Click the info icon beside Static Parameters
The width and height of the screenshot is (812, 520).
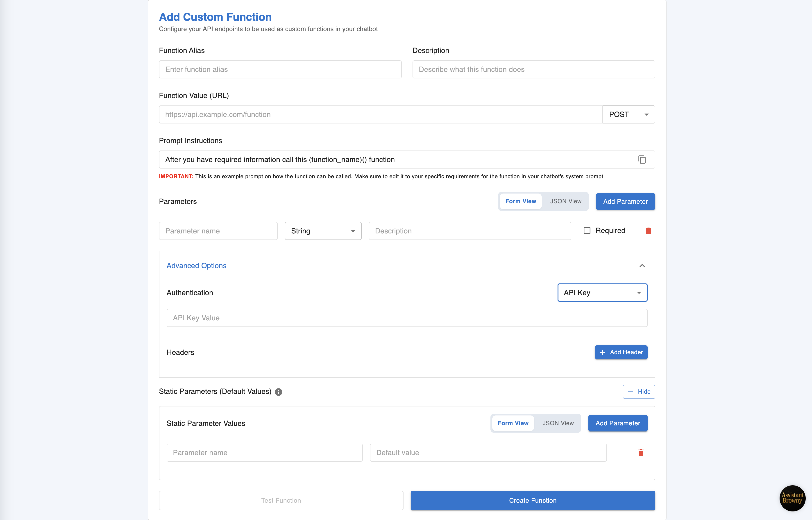pyautogui.click(x=278, y=392)
